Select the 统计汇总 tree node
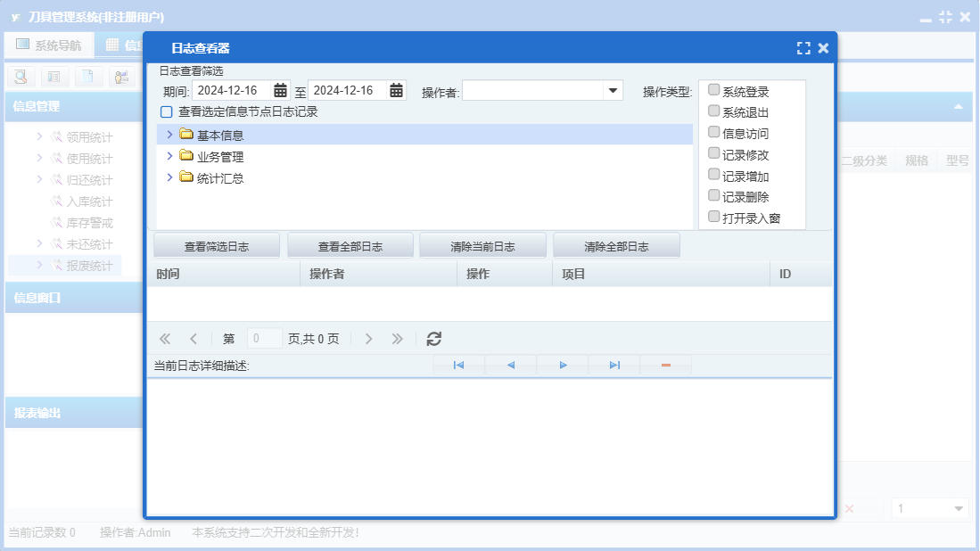The width and height of the screenshot is (980, 551). [x=220, y=178]
